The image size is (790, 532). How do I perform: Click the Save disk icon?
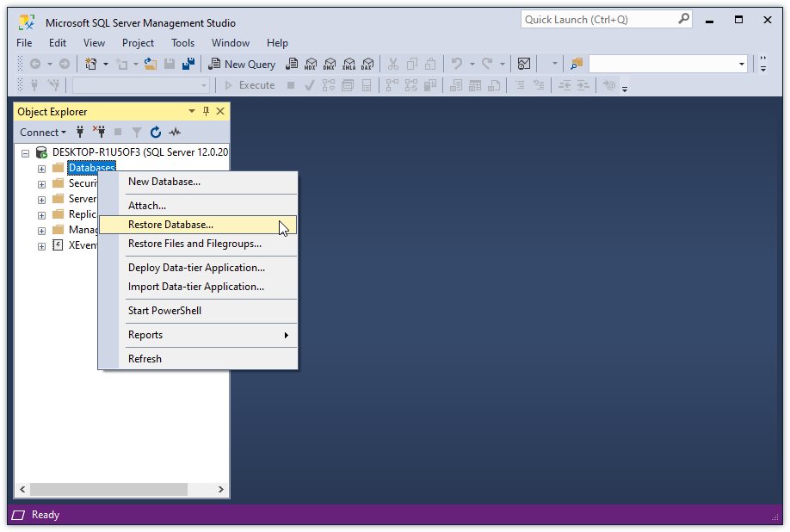pyautogui.click(x=170, y=64)
